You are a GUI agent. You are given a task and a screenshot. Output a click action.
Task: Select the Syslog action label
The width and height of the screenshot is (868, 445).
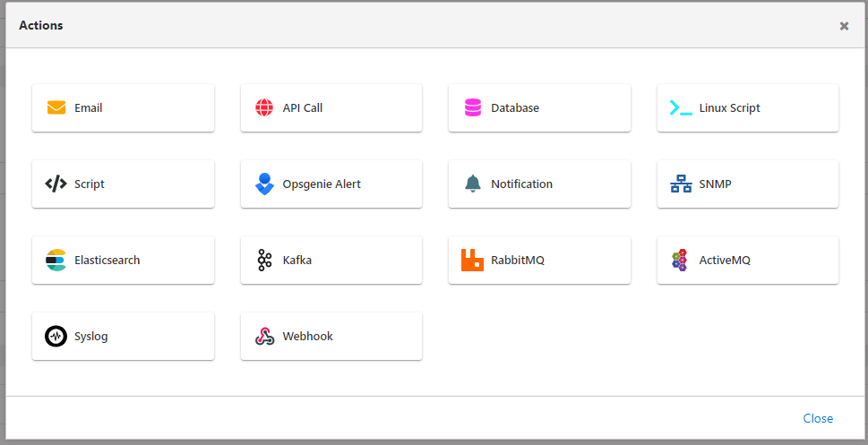[x=91, y=337]
